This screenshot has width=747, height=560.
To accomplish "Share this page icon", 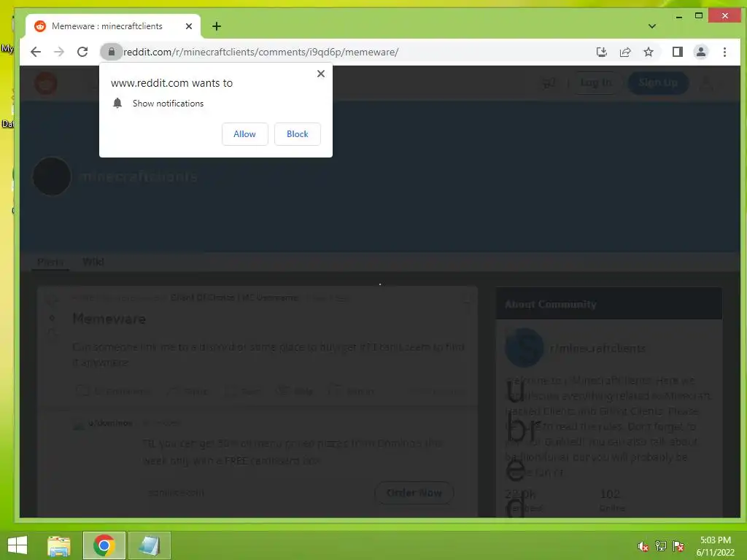I will pyautogui.click(x=625, y=52).
